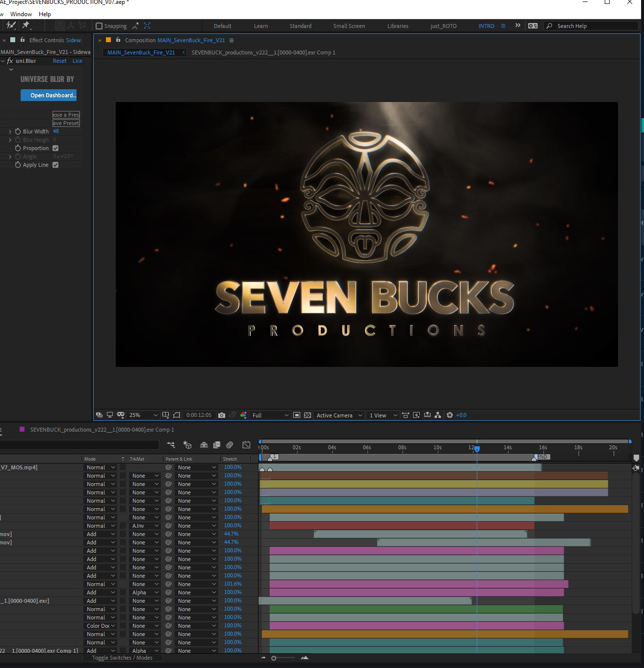Switch to the Default workspace
This screenshot has width=644, height=668.
(x=222, y=26)
